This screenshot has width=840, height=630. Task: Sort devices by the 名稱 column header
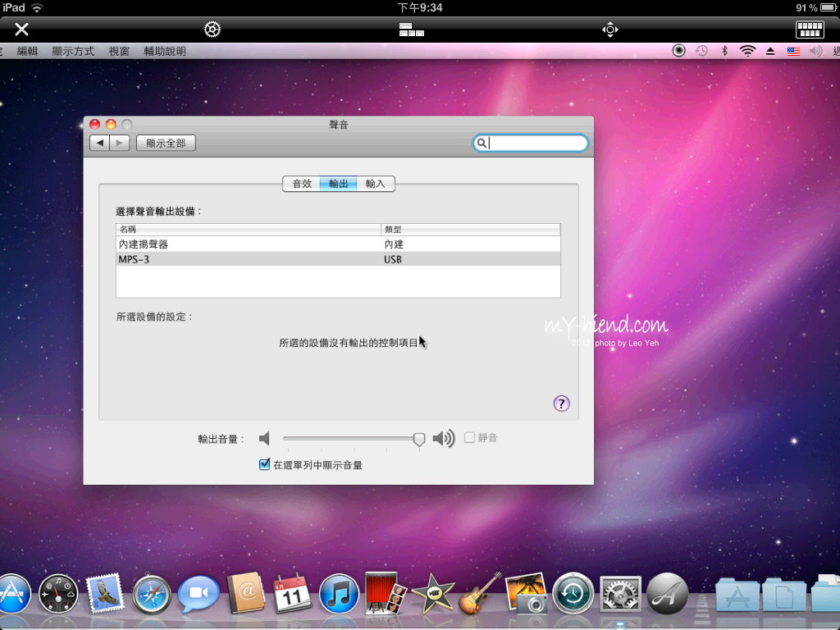coord(248,230)
